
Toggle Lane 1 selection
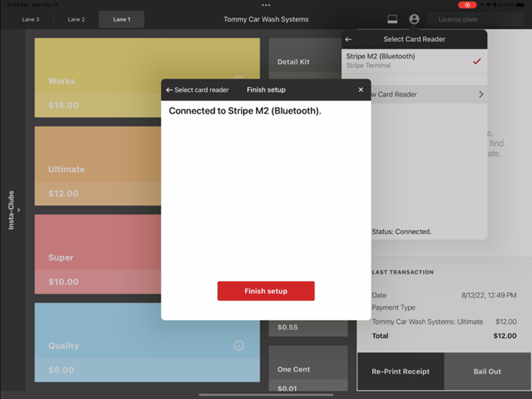point(121,19)
